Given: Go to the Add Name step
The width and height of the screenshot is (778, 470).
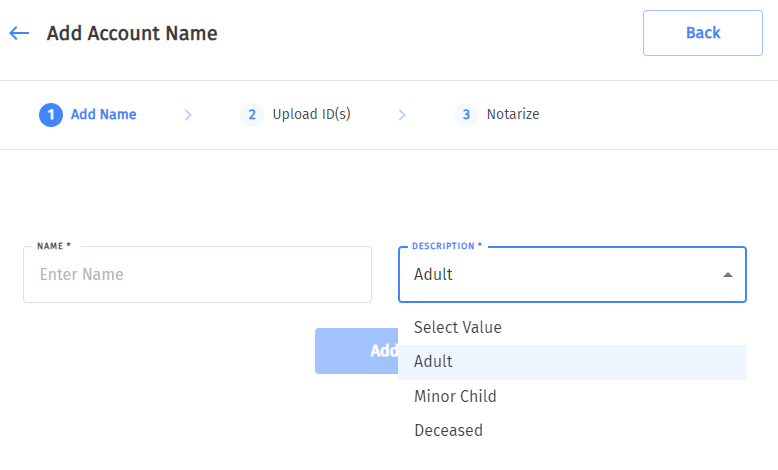Looking at the screenshot, I should click(103, 114).
